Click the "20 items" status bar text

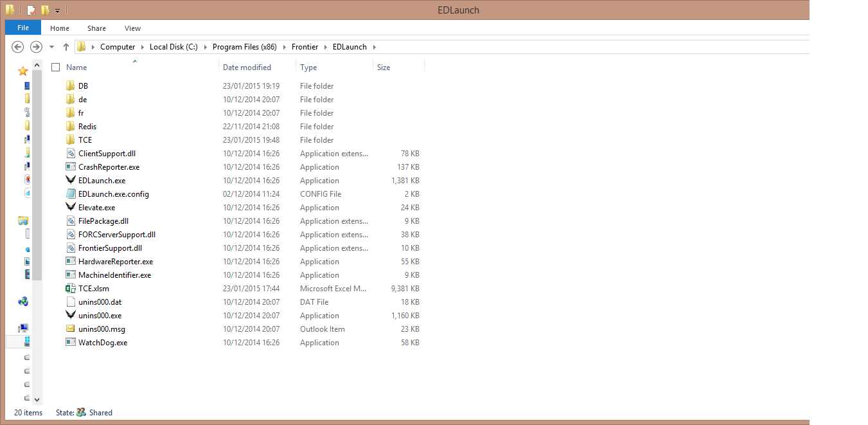(x=28, y=413)
